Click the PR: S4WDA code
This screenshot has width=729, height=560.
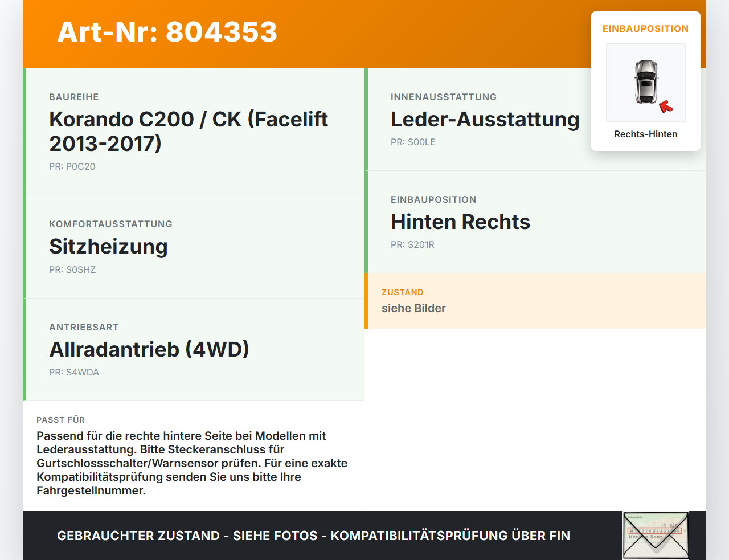coord(74,372)
